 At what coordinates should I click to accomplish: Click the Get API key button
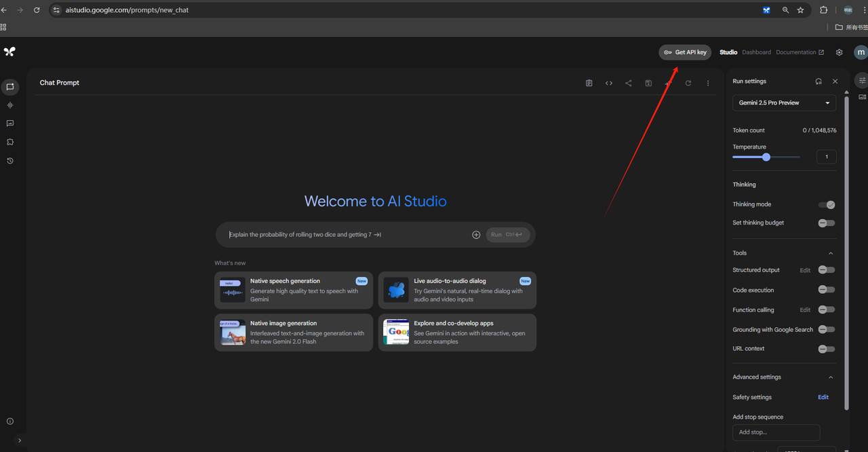pos(685,52)
